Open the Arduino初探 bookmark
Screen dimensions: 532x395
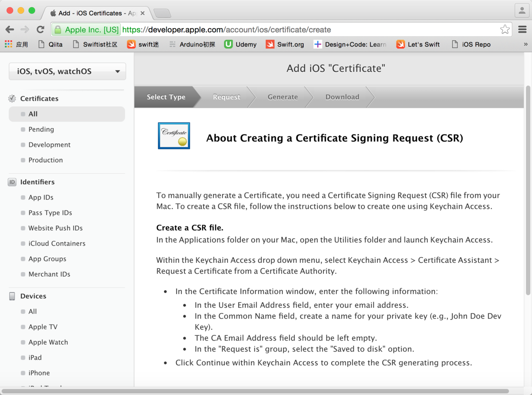pos(192,44)
